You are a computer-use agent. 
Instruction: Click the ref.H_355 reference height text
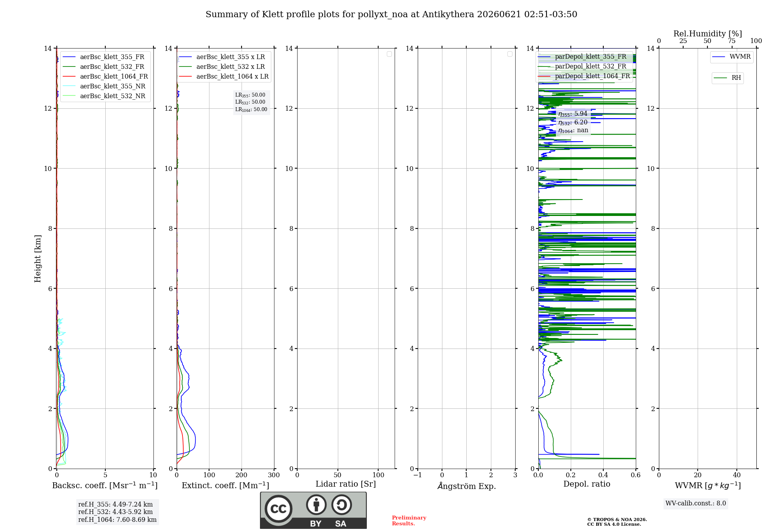[x=115, y=504]
